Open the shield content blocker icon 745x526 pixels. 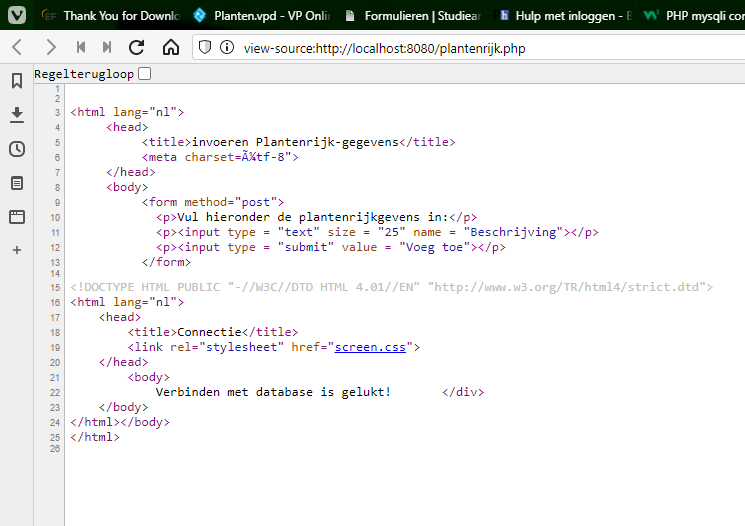tap(205, 47)
